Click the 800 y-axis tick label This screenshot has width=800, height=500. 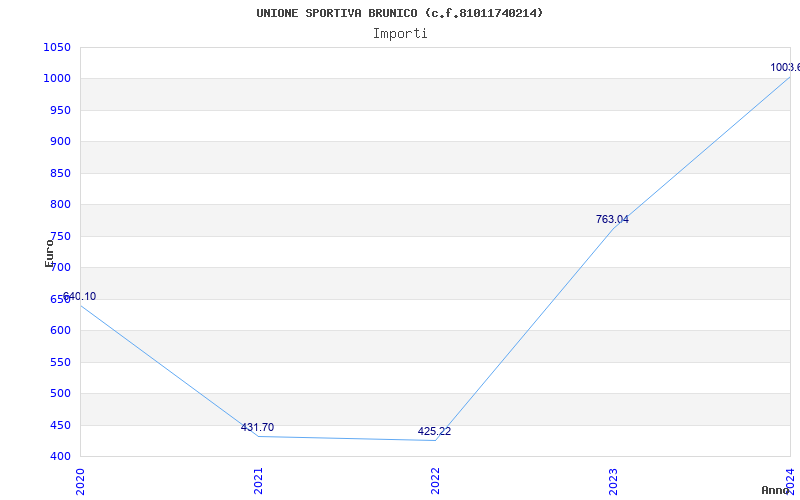pyautogui.click(x=60, y=205)
